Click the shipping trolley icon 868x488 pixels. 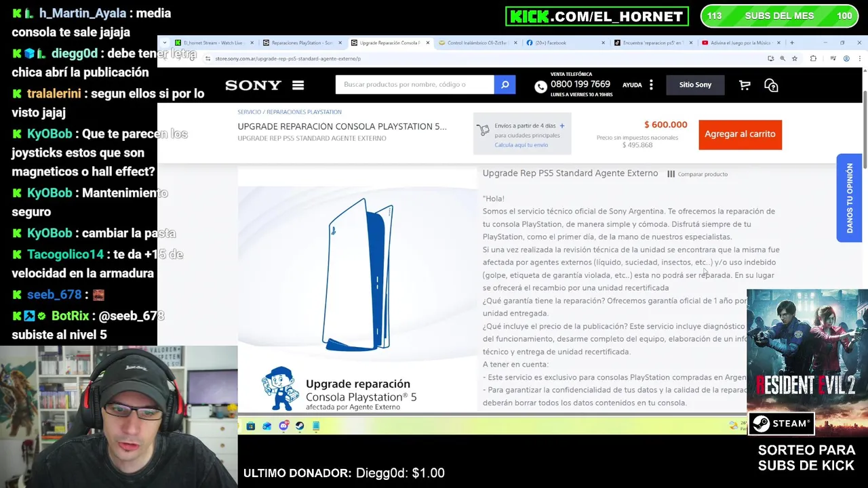pyautogui.click(x=483, y=129)
